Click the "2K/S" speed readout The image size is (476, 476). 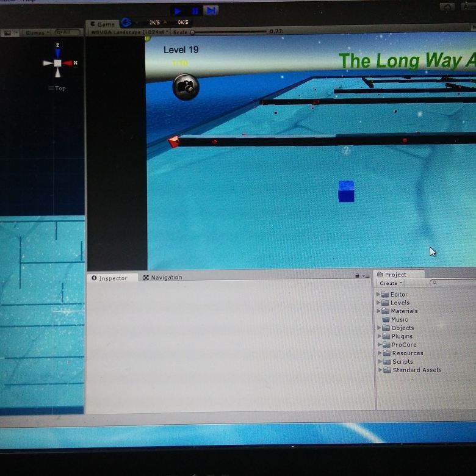(154, 23)
